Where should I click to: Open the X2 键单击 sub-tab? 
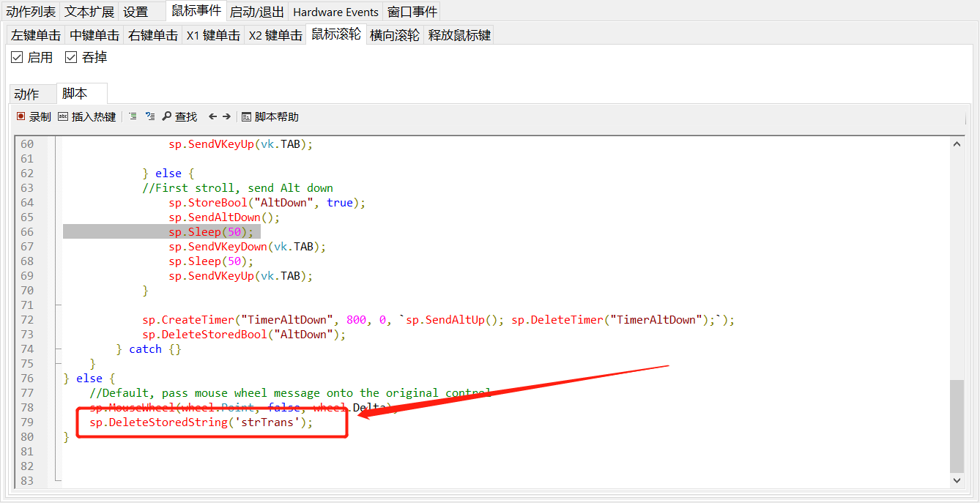275,35
